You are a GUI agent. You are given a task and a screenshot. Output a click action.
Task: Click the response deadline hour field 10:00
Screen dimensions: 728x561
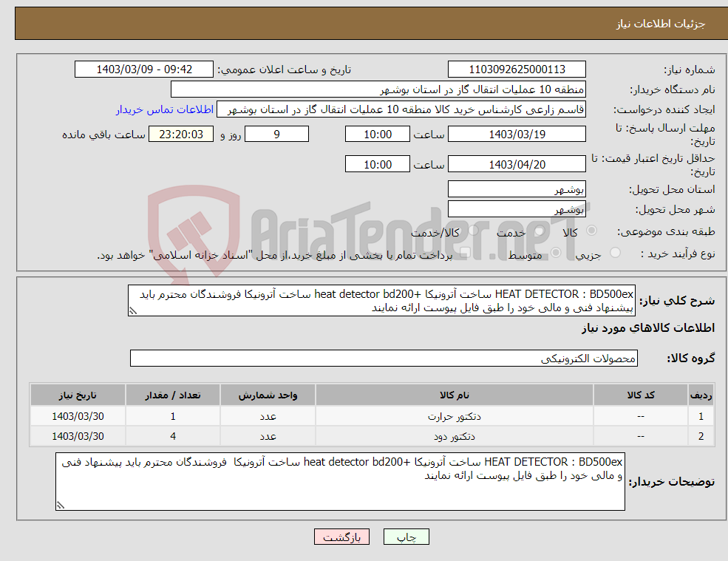pyautogui.click(x=378, y=135)
